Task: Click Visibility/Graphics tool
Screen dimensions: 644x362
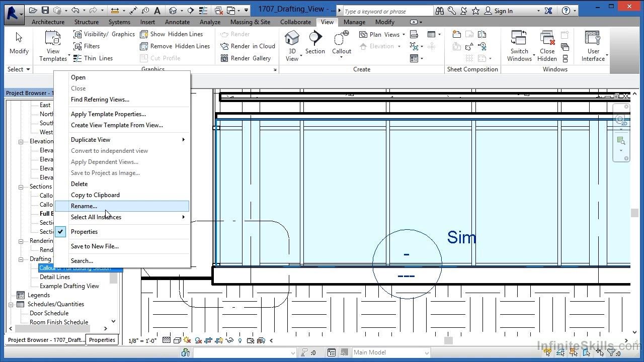Action: tap(104, 34)
